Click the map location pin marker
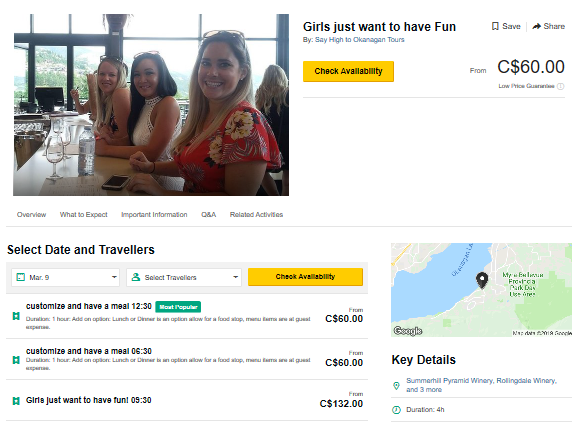This screenshot has width=585, height=423. [482, 281]
